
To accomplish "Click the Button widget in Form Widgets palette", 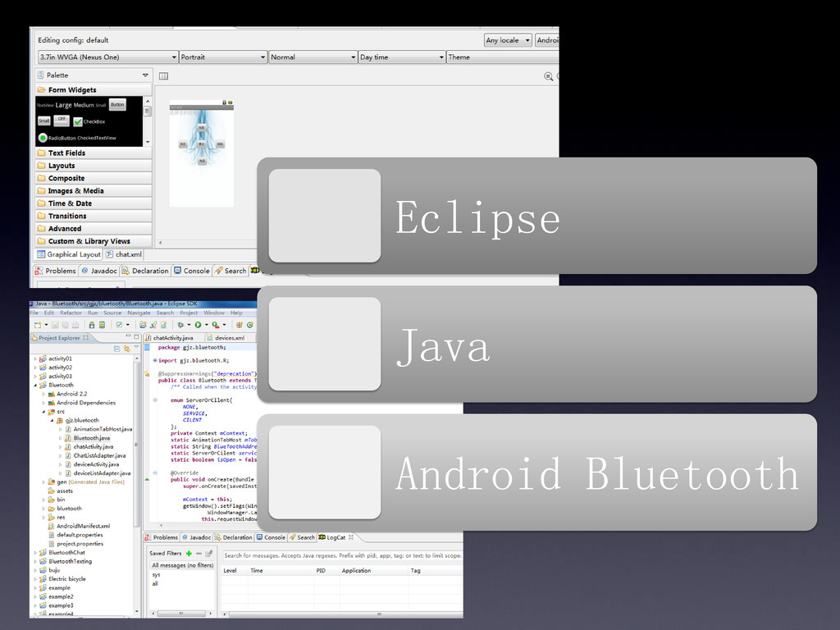I will coord(117,104).
